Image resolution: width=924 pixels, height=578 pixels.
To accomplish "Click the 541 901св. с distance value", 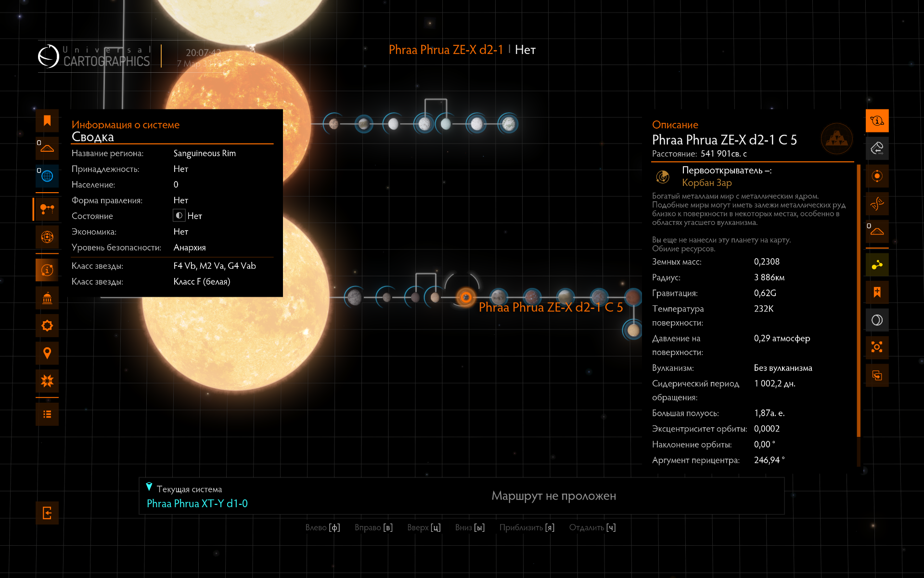I will click(x=724, y=154).
